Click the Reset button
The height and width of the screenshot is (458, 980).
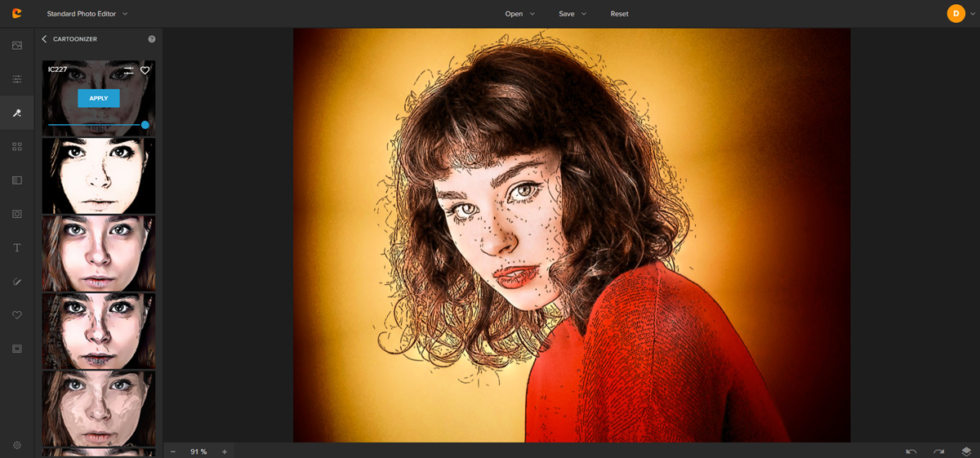pos(620,14)
